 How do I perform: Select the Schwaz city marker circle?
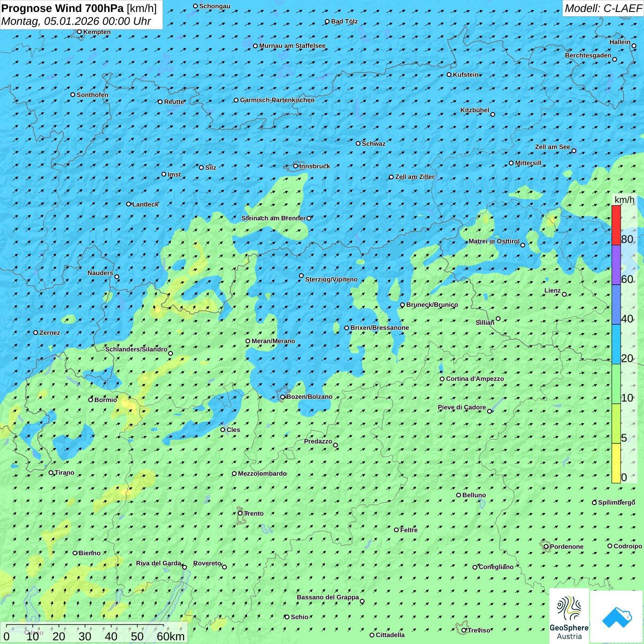[358, 144]
